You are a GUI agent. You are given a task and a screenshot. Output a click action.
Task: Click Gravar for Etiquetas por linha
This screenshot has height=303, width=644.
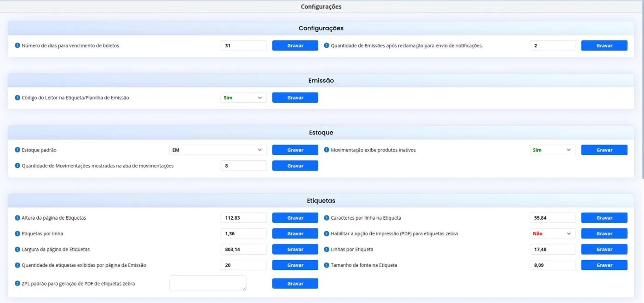(295, 233)
